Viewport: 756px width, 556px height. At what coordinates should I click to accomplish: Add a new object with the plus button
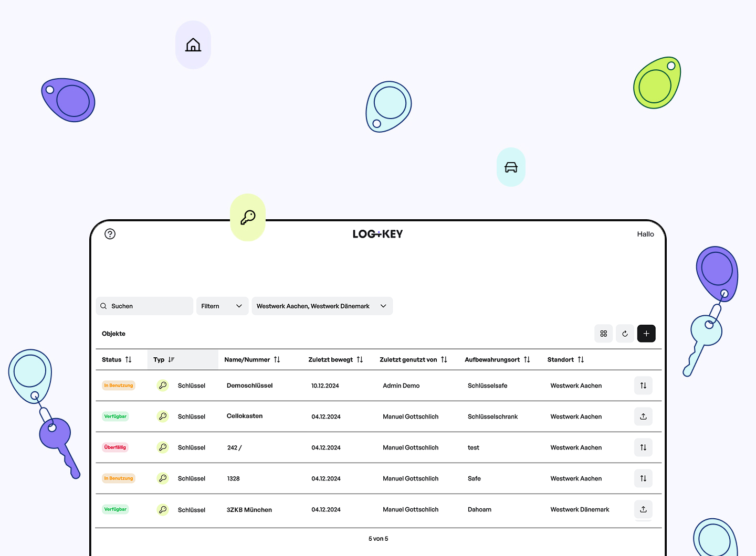[x=646, y=334]
